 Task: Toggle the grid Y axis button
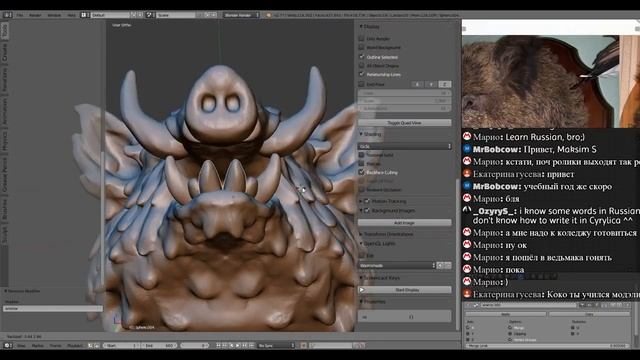(x=431, y=84)
